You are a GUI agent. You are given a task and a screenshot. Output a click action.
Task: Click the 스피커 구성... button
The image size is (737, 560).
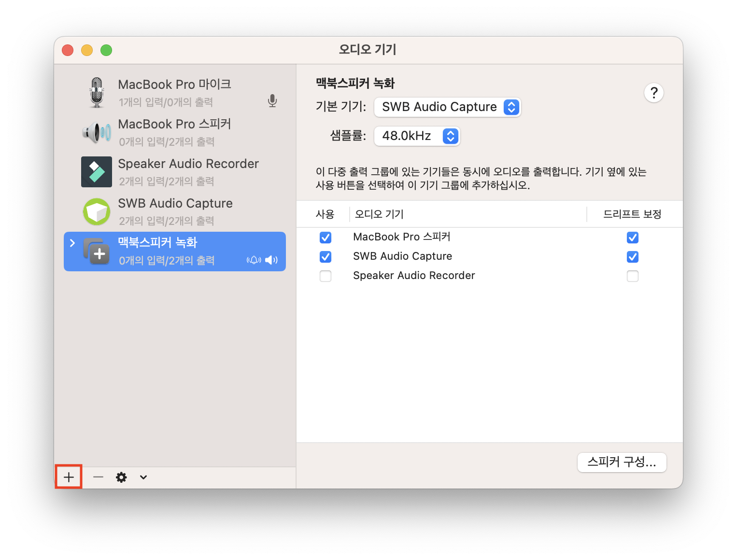coord(622,462)
